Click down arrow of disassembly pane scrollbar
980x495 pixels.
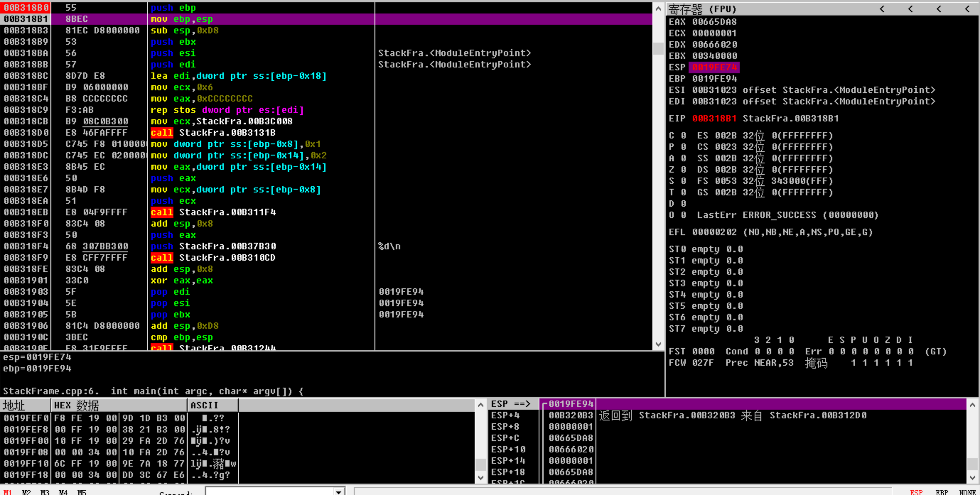pos(658,344)
